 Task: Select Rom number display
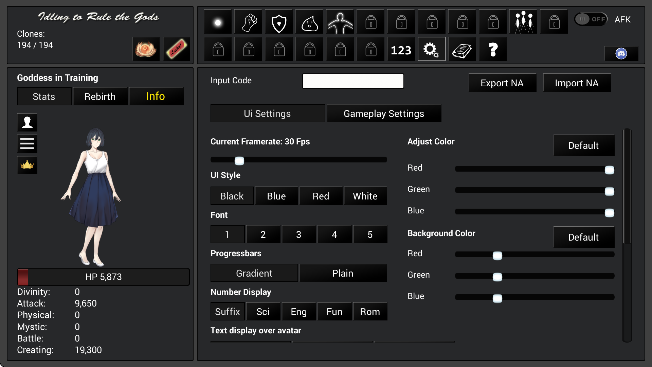pos(370,311)
